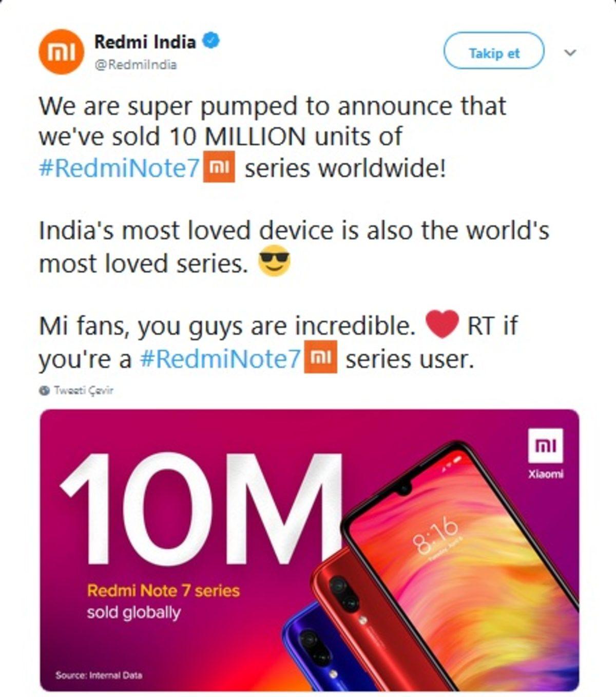
Task: Open the options arrow next to Takip et
Action: pos(569,52)
